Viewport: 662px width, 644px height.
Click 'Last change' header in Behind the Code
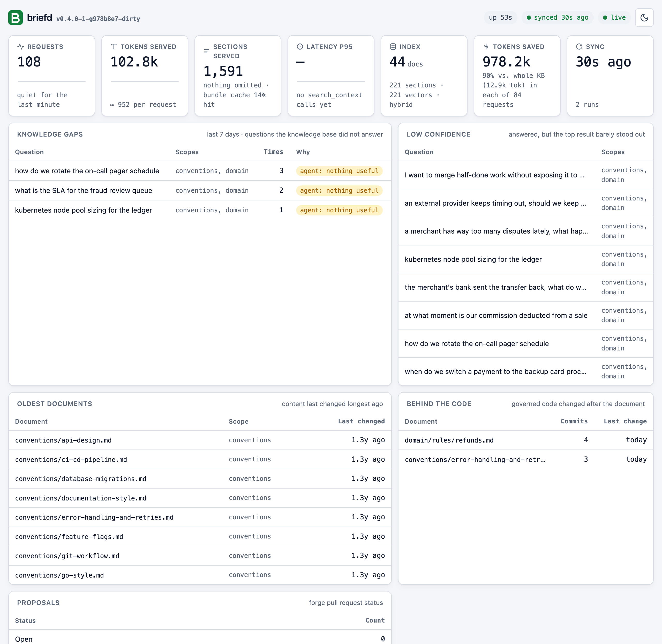(625, 421)
